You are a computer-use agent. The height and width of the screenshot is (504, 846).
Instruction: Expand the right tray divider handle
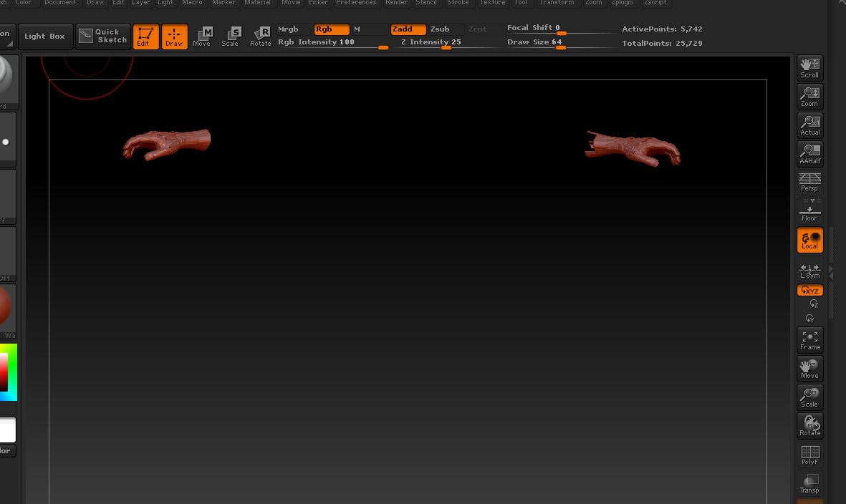(831, 272)
